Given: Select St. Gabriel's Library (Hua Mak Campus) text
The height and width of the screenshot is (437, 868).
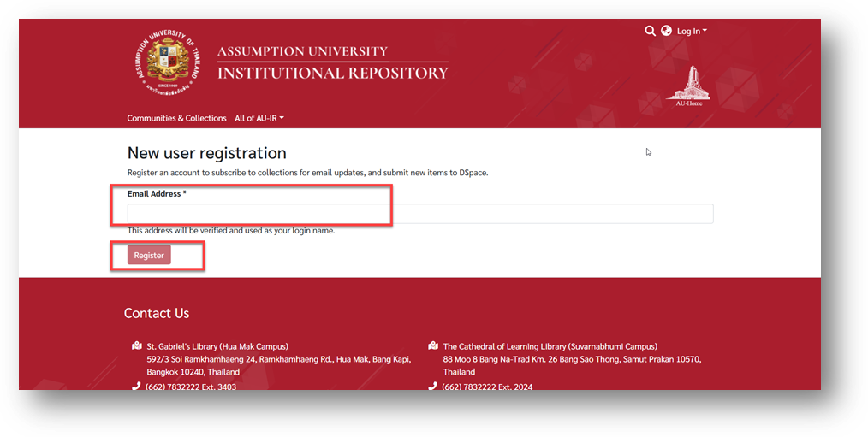Looking at the screenshot, I should [x=217, y=347].
